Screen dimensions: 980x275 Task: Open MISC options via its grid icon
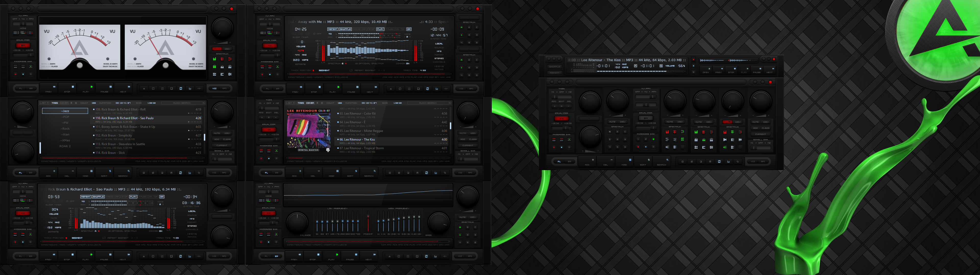click(92, 171)
